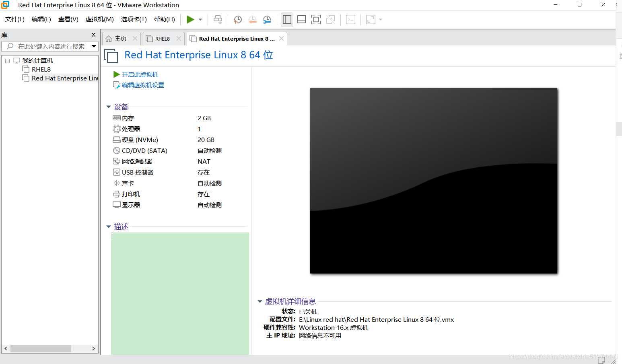This screenshot has width=622, height=364.
Task: Click the 打印机 printer icon
Action: (117, 194)
